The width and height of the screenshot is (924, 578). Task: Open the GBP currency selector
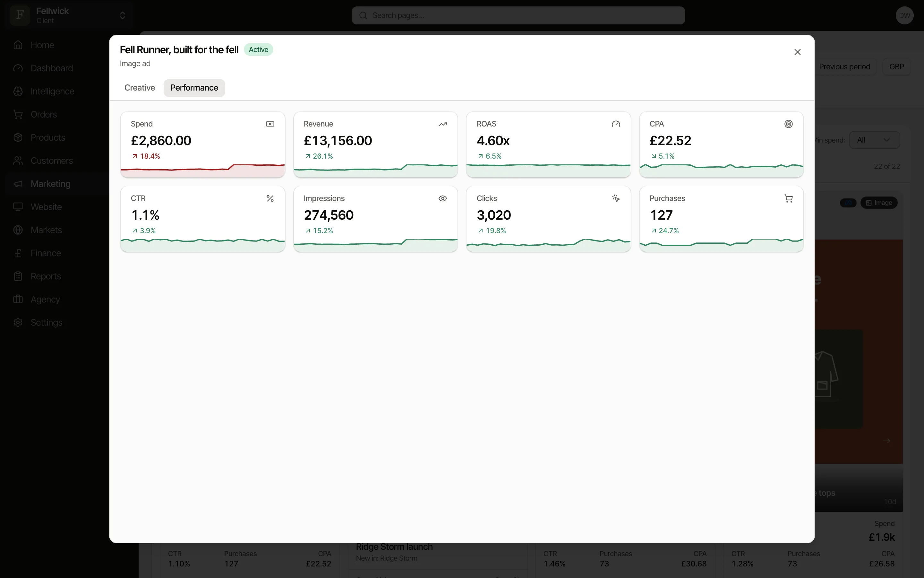coord(896,67)
